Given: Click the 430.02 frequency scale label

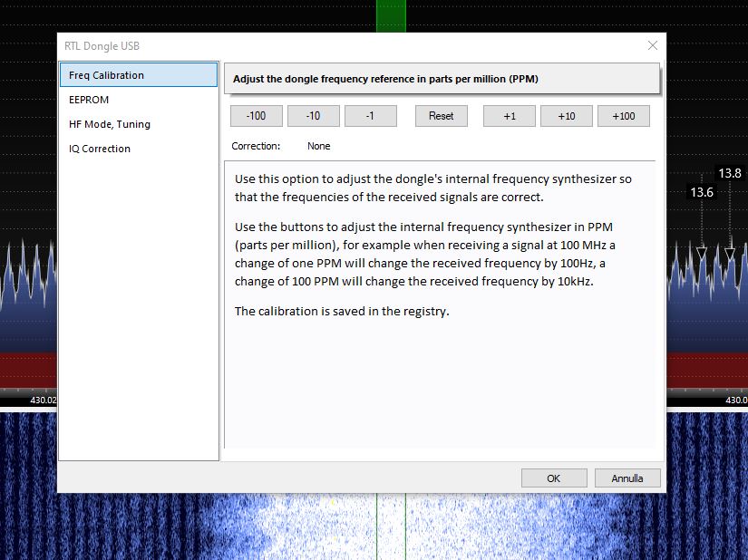Looking at the screenshot, I should pos(43,400).
